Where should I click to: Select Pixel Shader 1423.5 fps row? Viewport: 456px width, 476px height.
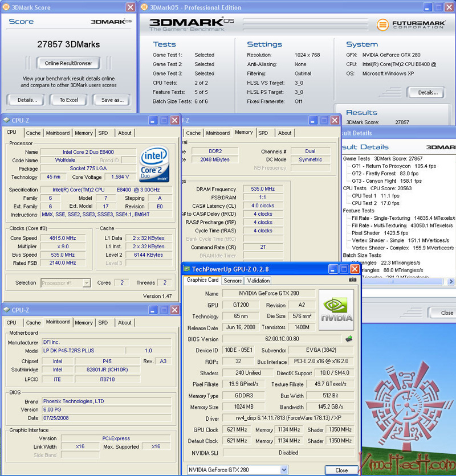coord(380,233)
